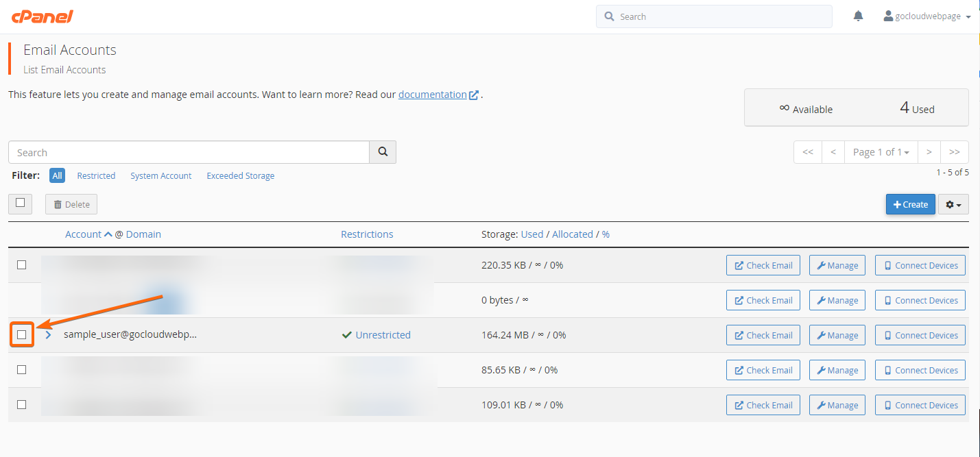
Task: Check Email for the 109.01 KB account
Action: [x=763, y=405]
